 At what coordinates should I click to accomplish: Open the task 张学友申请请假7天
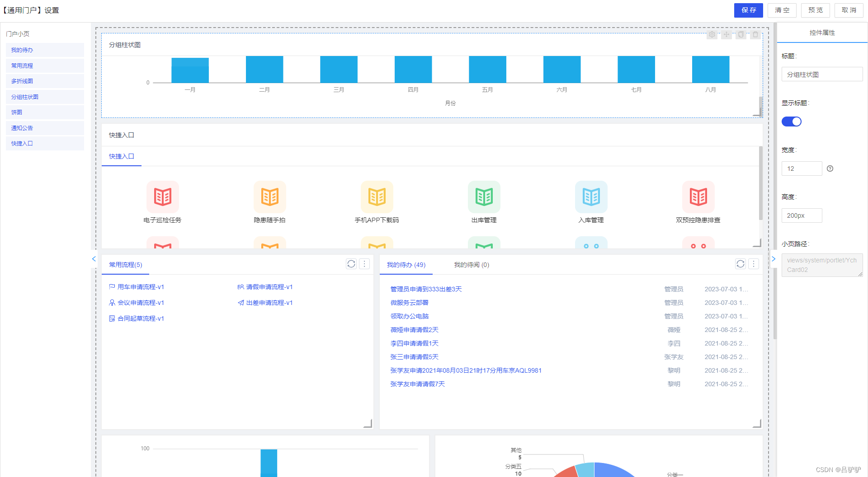pyautogui.click(x=417, y=384)
